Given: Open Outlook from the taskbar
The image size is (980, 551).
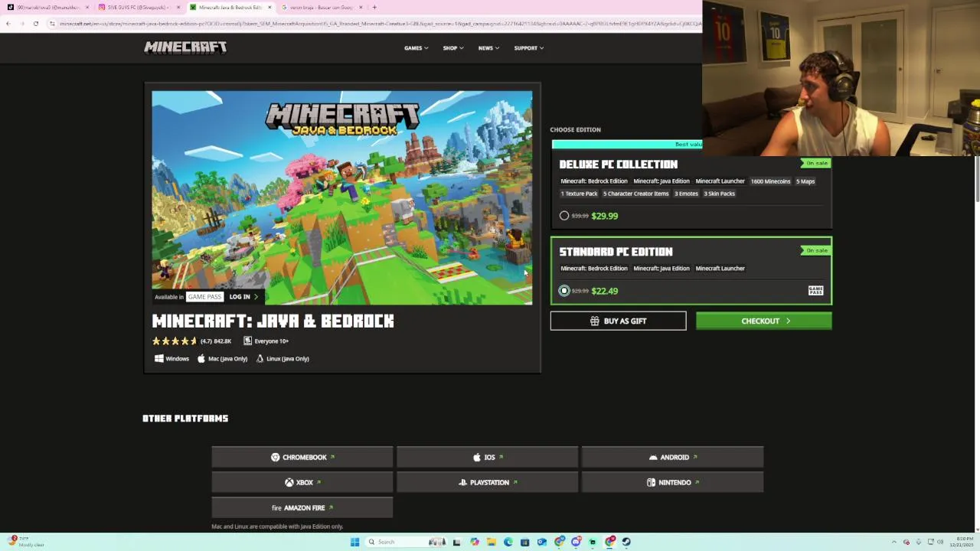Looking at the screenshot, I should (x=542, y=542).
